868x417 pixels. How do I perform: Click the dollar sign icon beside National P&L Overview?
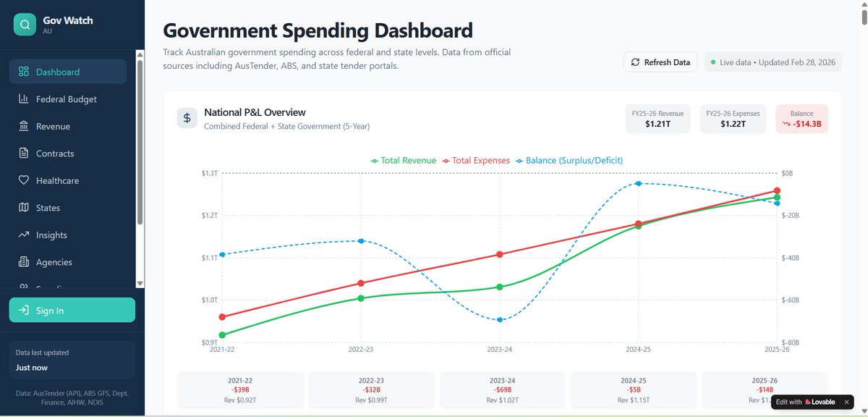(187, 117)
